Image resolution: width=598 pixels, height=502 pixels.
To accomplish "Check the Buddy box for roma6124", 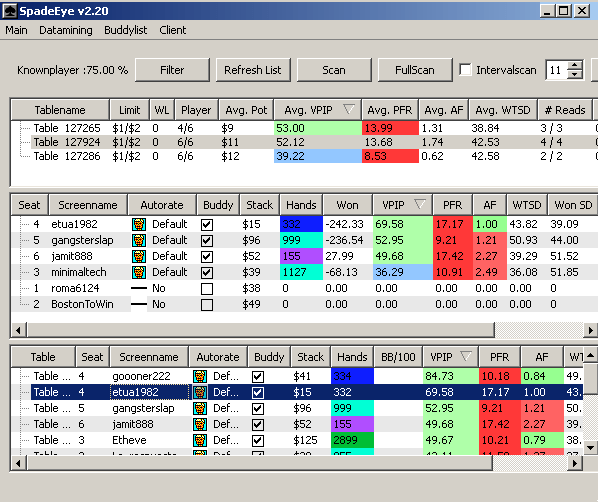I will tap(207, 289).
